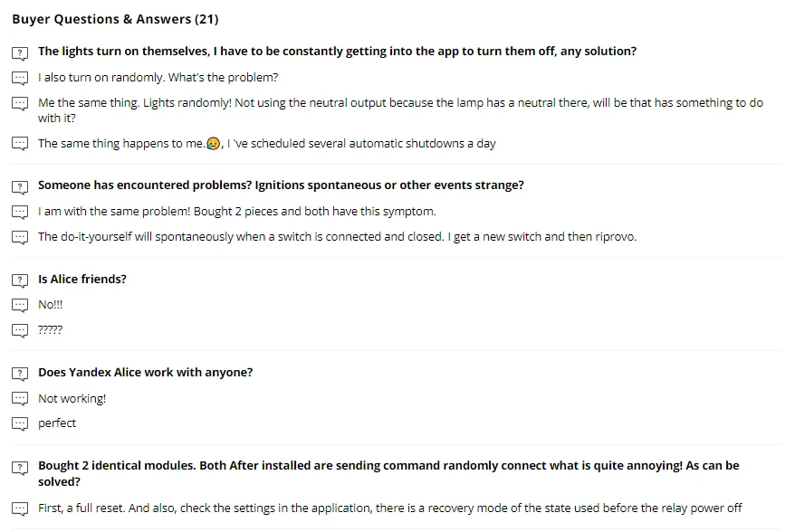This screenshot has width=795, height=532.
Task: Click answer icon beside 'The same thing happens to me'
Action: coord(20,144)
